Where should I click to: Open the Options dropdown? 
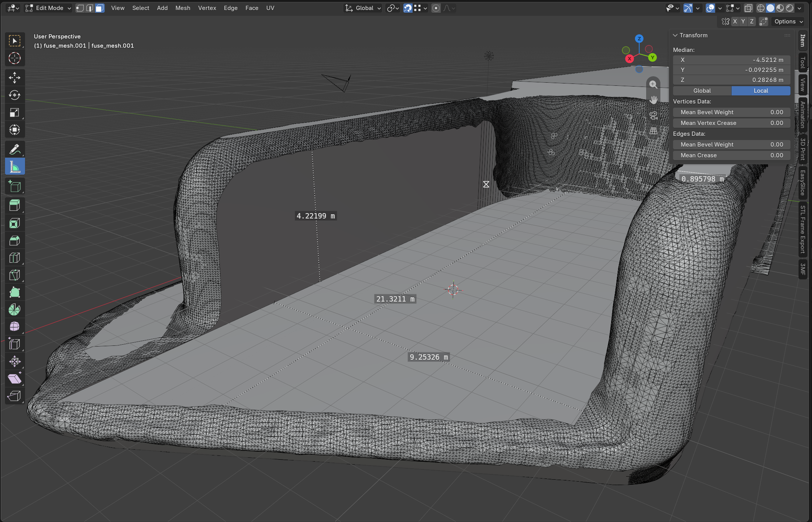788,22
